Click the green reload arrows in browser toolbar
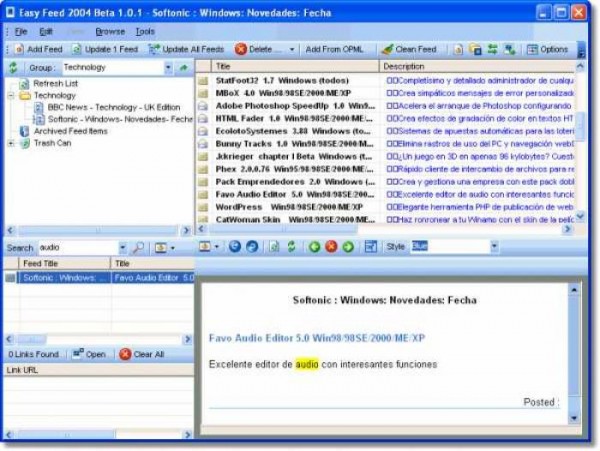This screenshot has width=600, height=451. coord(292,247)
